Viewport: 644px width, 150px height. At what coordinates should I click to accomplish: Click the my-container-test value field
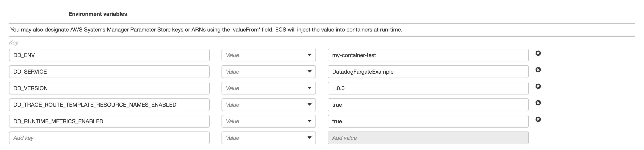pos(428,55)
